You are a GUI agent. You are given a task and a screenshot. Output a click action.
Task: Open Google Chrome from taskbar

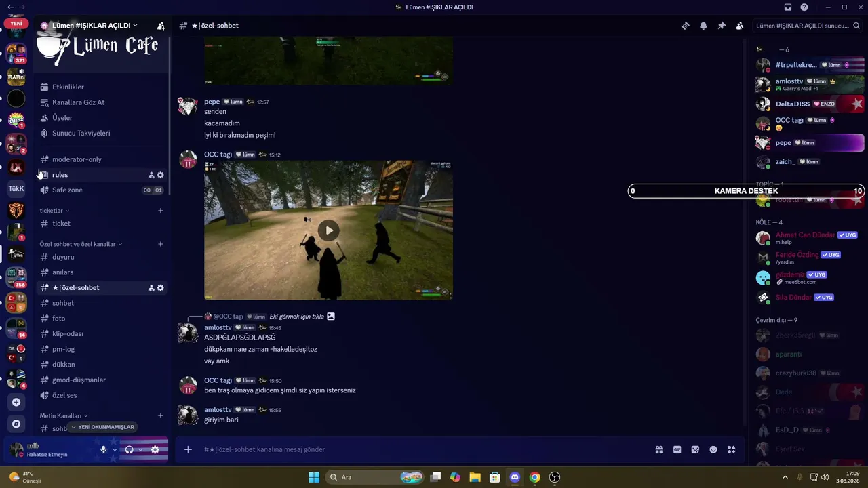tap(535, 477)
